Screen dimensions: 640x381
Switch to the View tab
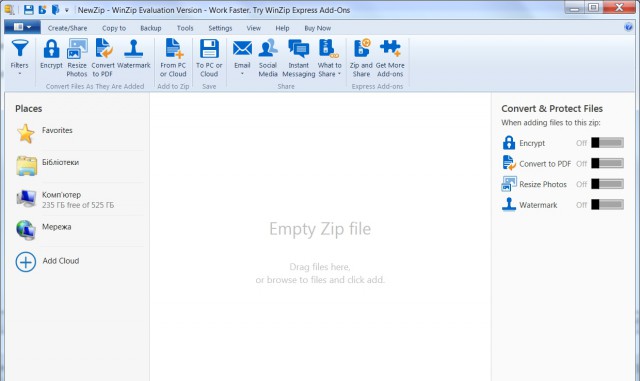(253, 28)
